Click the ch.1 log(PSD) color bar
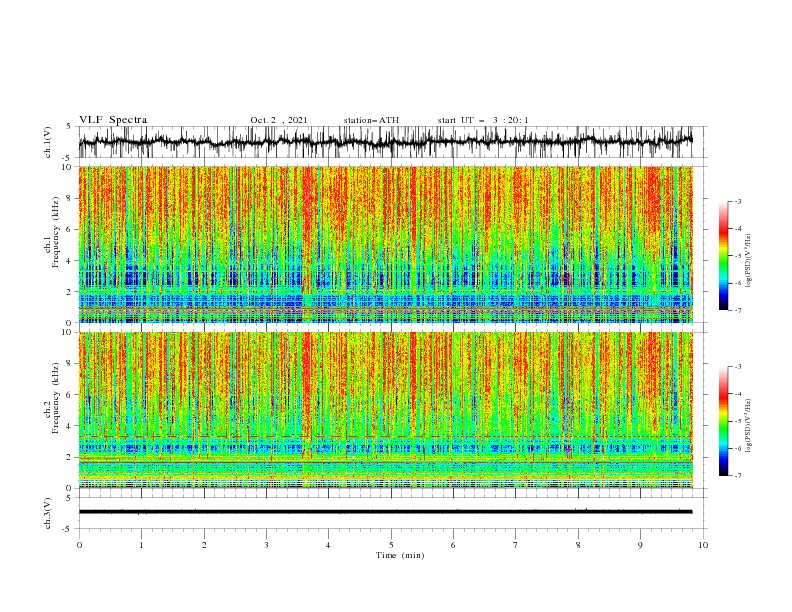The height and width of the screenshot is (612, 792). tap(723, 255)
